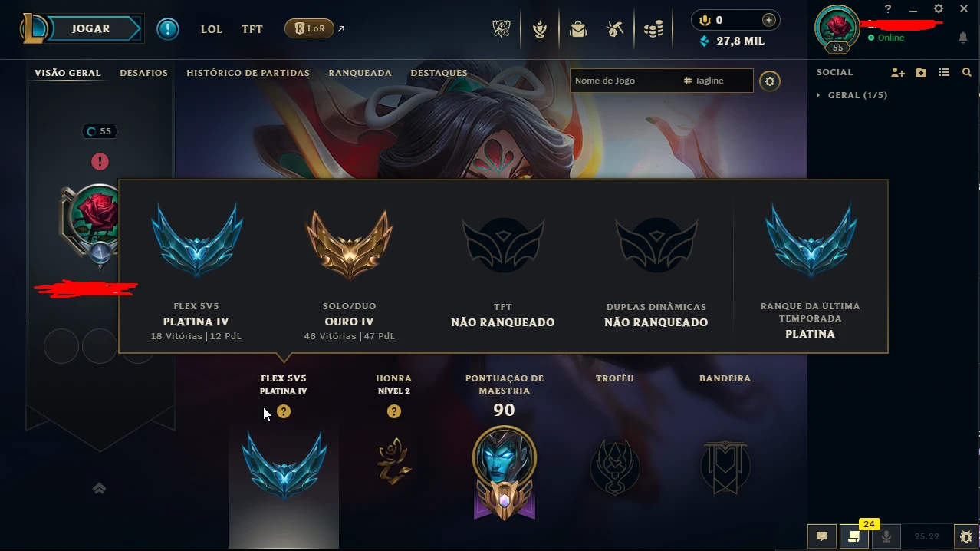Switch to the Desafios tab

pos(143,73)
